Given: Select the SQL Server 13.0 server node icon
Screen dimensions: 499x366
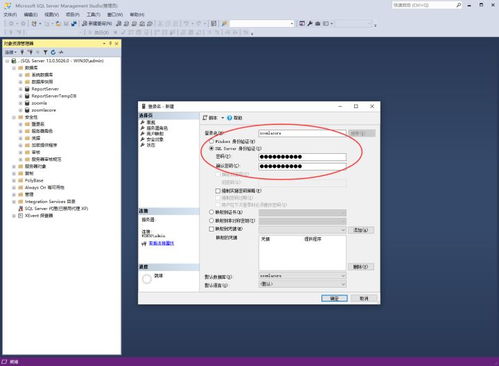Looking at the screenshot, I should [x=14, y=61].
